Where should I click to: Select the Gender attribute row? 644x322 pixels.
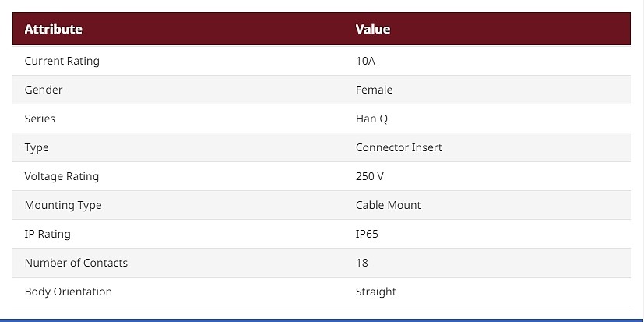pos(322,90)
